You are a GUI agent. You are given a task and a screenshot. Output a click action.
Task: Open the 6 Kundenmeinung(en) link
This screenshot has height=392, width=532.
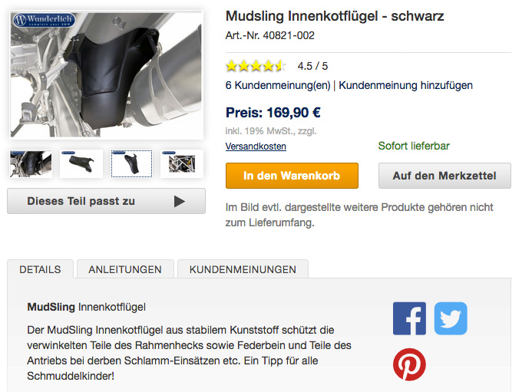coord(278,86)
